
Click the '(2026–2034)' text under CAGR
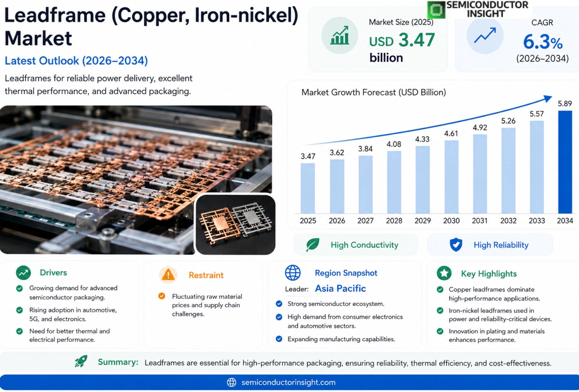coord(542,58)
